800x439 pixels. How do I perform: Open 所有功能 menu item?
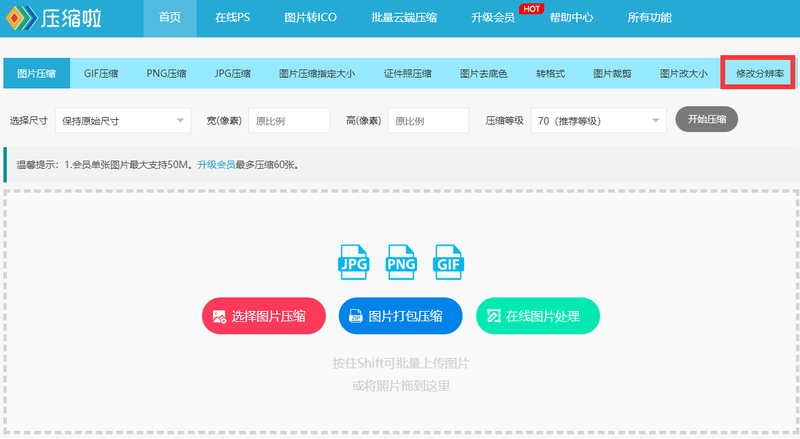point(649,18)
